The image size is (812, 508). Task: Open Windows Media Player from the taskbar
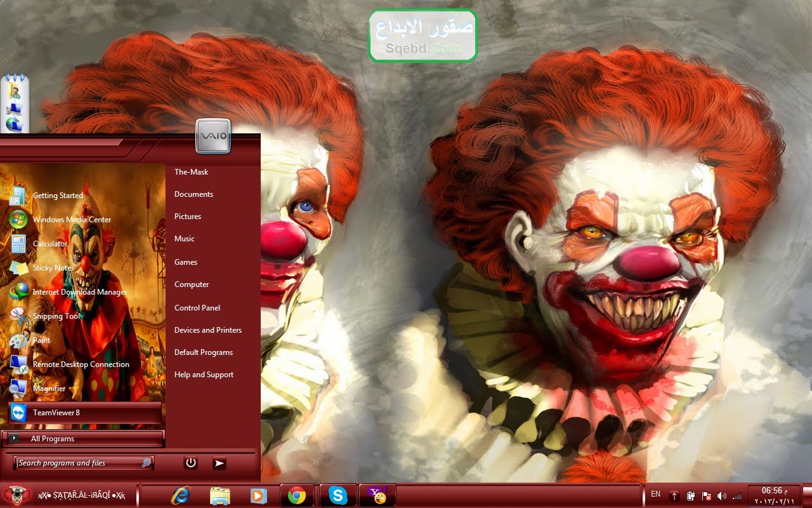258,496
